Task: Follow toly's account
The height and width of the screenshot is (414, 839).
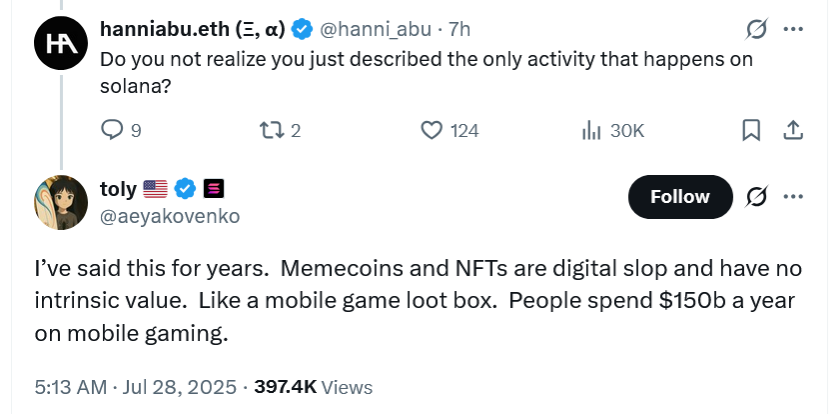Action: (679, 196)
